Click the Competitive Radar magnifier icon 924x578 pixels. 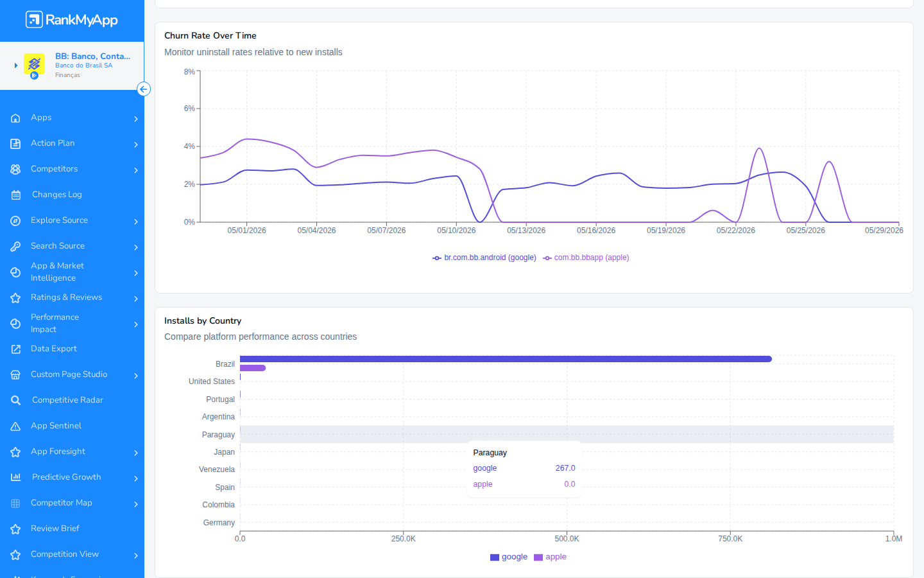click(x=15, y=401)
